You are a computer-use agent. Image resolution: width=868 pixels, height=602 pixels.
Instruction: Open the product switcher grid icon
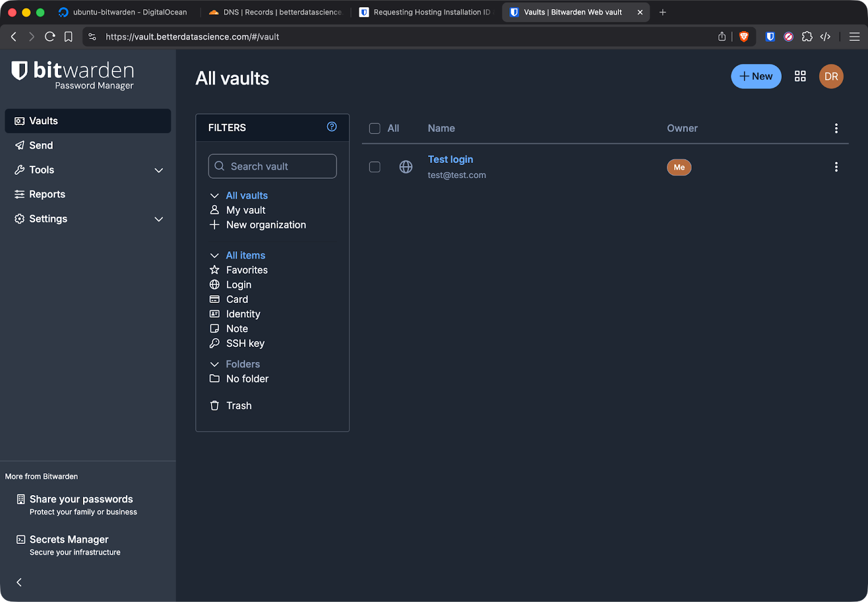point(800,77)
